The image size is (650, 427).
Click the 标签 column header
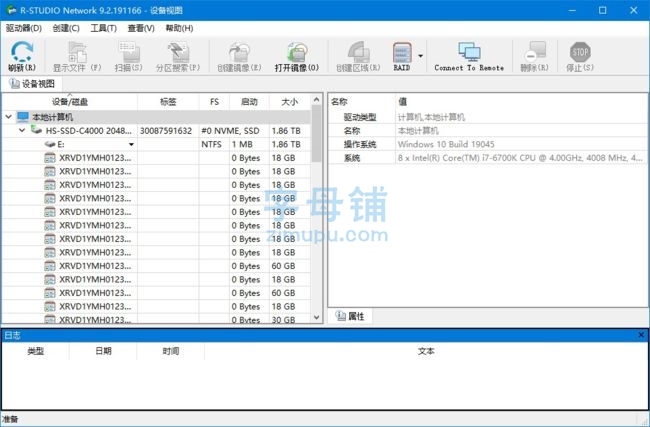pyautogui.click(x=168, y=102)
